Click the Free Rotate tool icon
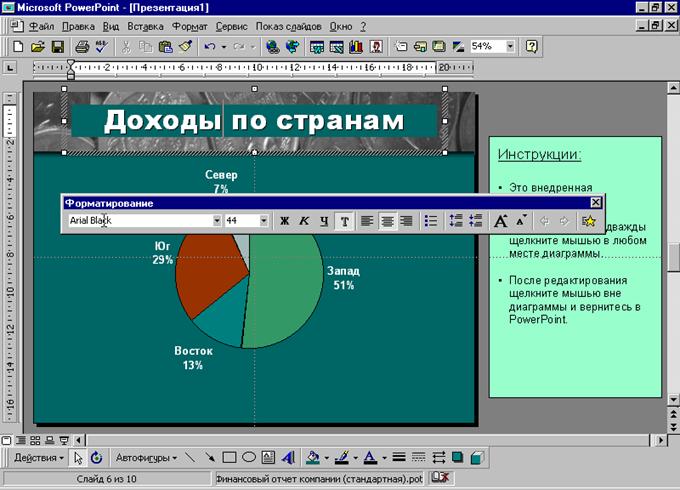680x490 pixels. [96, 458]
